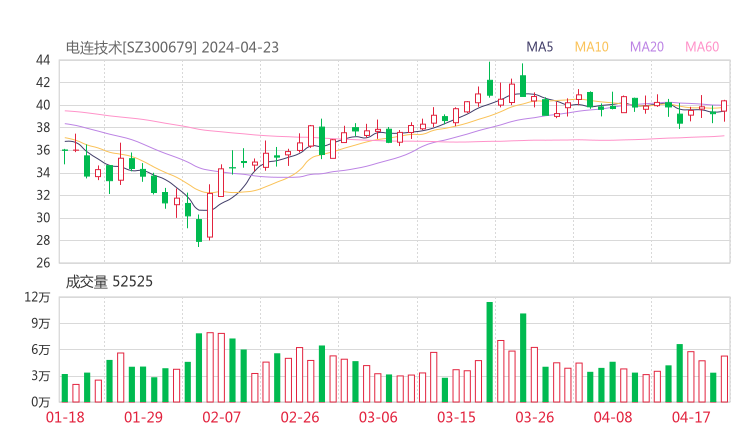Click the 44 price axis label
The width and height of the screenshot is (740, 440).
(x=43, y=60)
